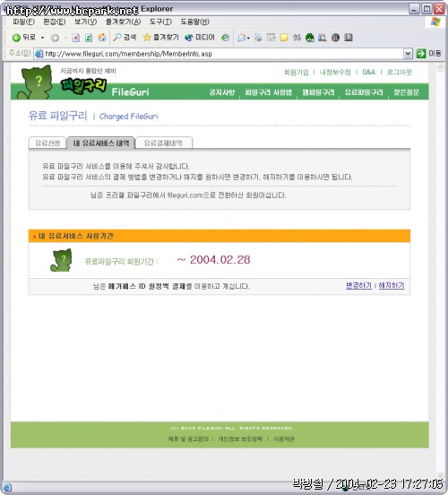Open the Mail envelope toolbar icon

point(242,38)
